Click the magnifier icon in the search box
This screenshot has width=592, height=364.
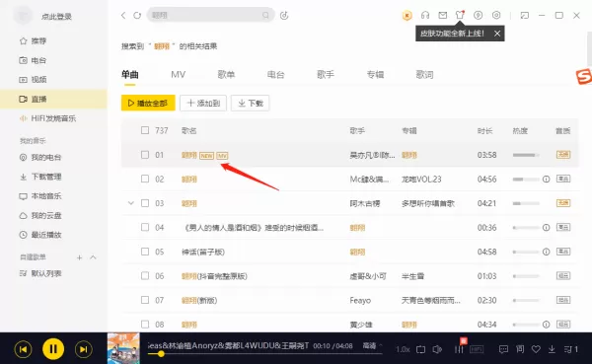265,15
